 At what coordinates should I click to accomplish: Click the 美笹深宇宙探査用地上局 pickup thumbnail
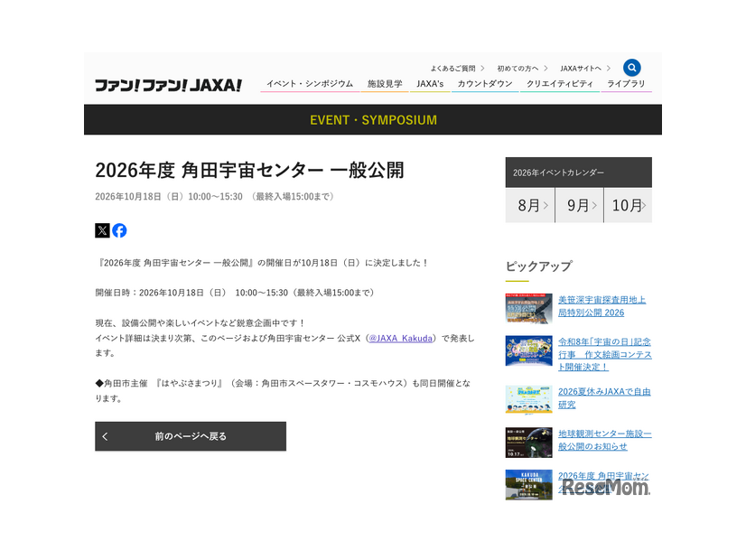tap(528, 308)
